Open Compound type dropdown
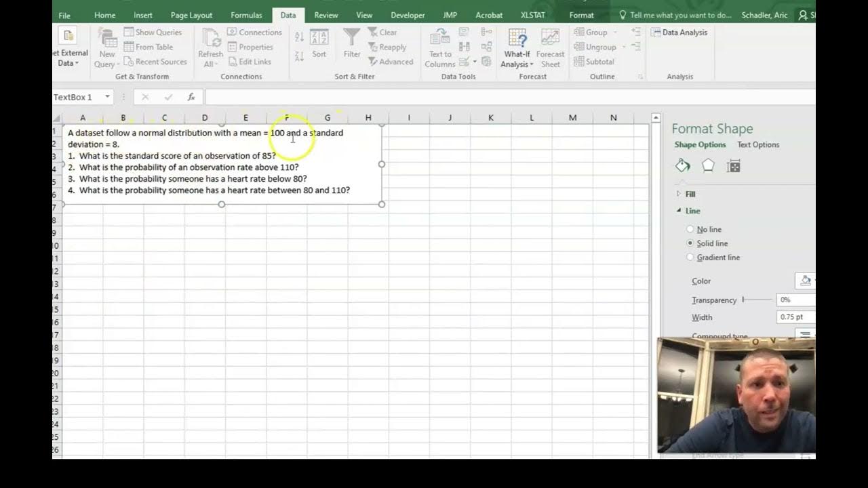This screenshot has width=868, height=488. click(x=805, y=335)
